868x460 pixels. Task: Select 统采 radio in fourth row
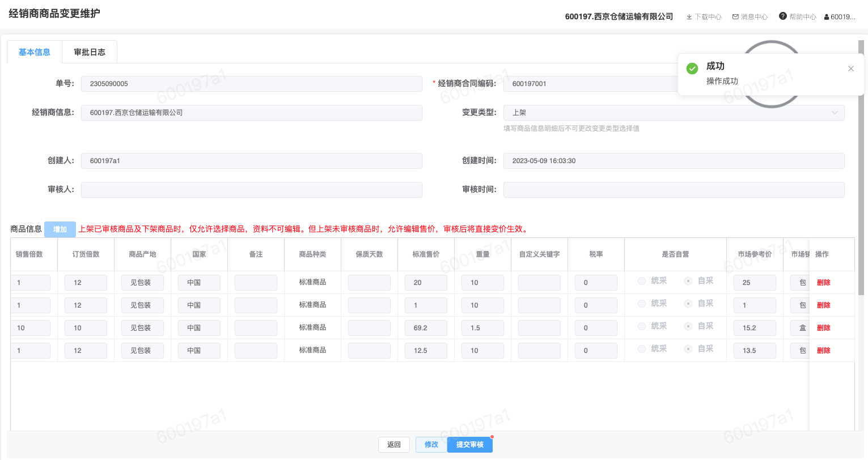pyautogui.click(x=642, y=349)
